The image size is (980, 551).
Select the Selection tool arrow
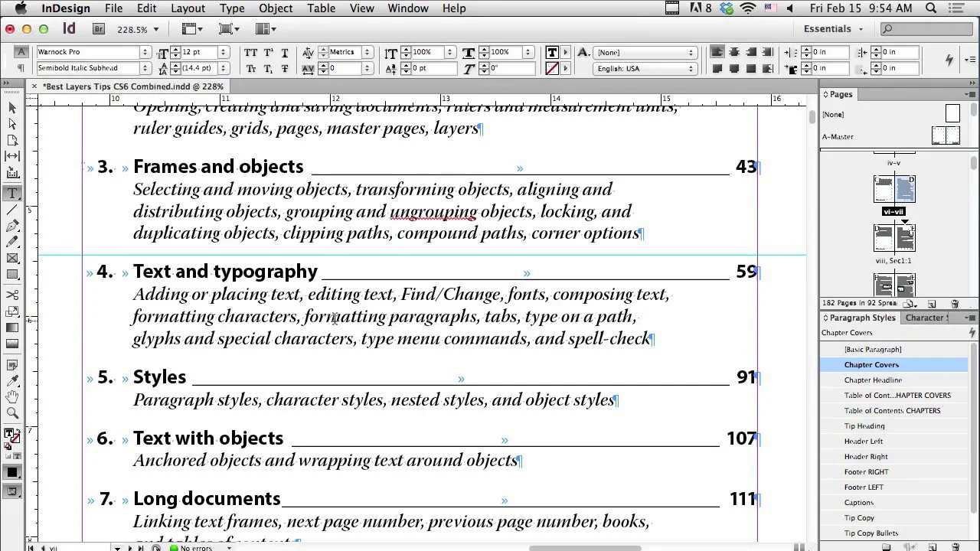[12, 107]
